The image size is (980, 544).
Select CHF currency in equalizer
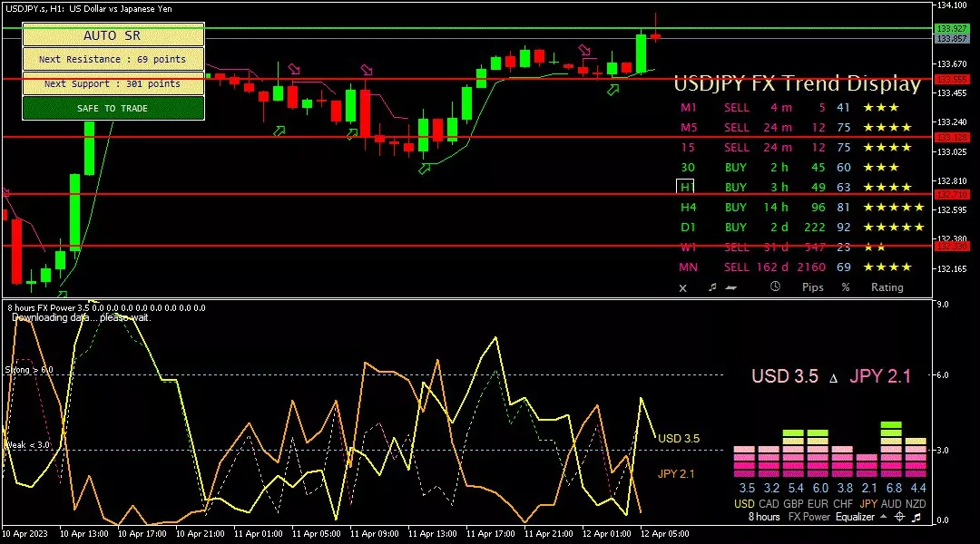(x=842, y=503)
